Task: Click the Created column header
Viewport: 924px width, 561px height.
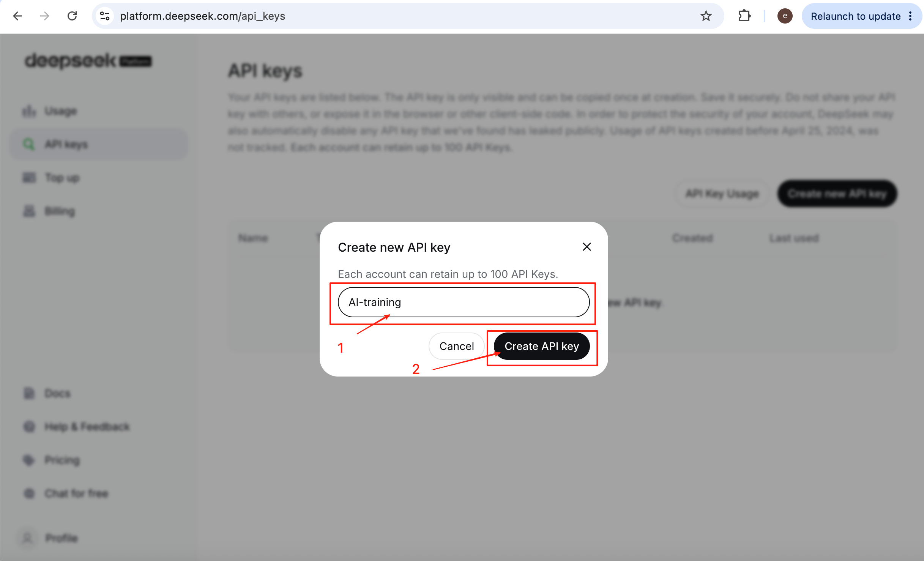Action: point(692,238)
